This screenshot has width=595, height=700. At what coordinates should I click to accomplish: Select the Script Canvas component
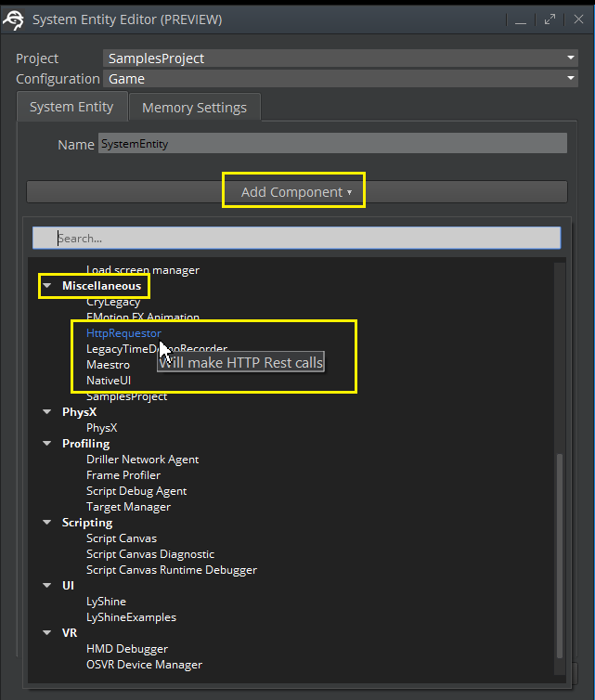[122, 538]
